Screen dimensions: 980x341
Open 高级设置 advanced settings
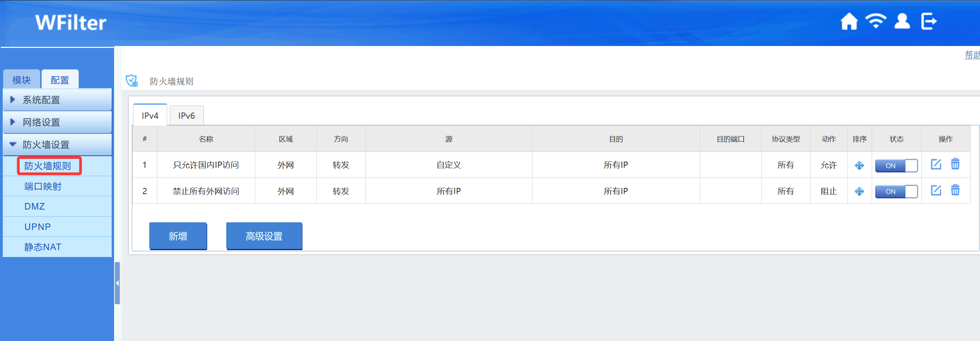tap(264, 236)
